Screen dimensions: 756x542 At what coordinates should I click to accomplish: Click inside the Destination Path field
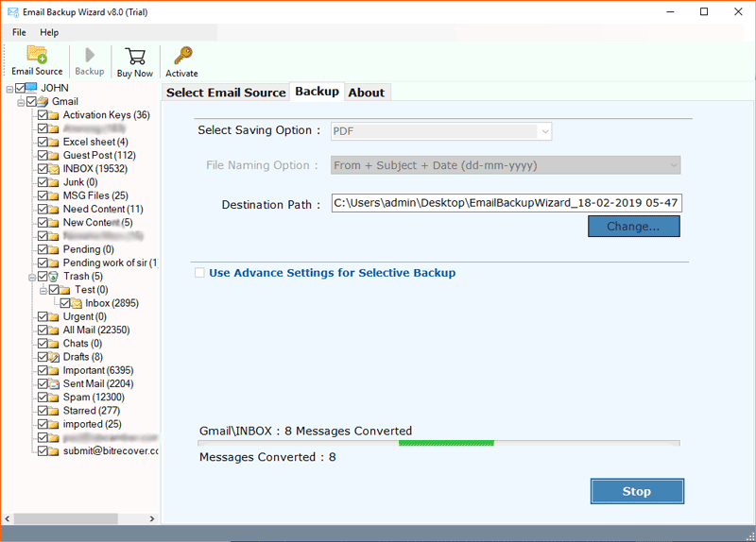(507, 203)
